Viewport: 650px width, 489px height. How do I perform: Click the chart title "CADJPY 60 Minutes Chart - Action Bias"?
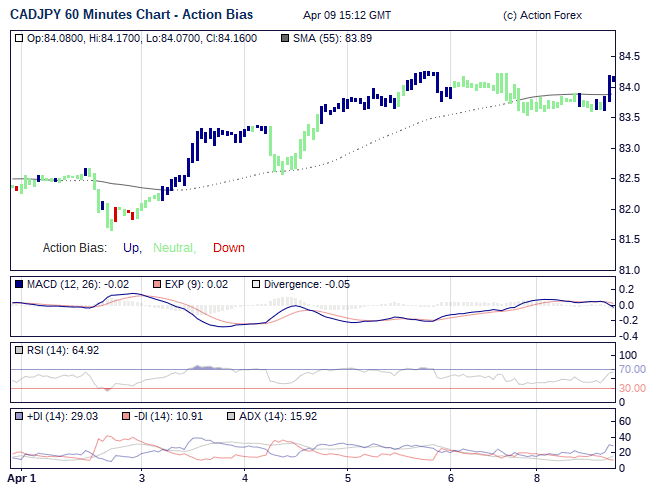131,15
